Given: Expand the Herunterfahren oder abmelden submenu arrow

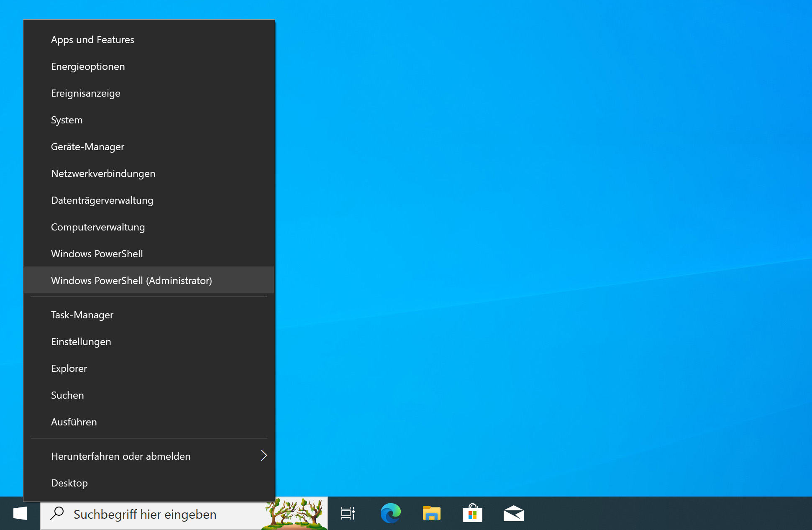Looking at the screenshot, I should 264,456.
